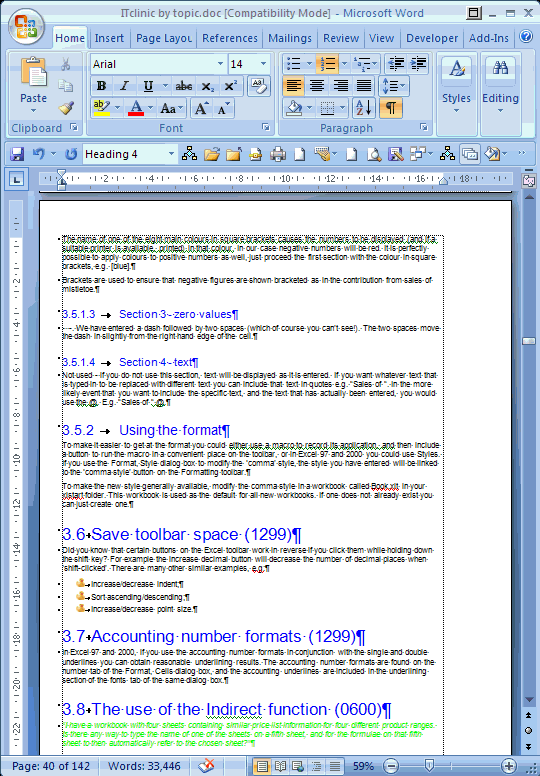Click the zoom slider handle
Image resolution: width=540 pixels, height=776 pixels.
[x=430, y=766]
